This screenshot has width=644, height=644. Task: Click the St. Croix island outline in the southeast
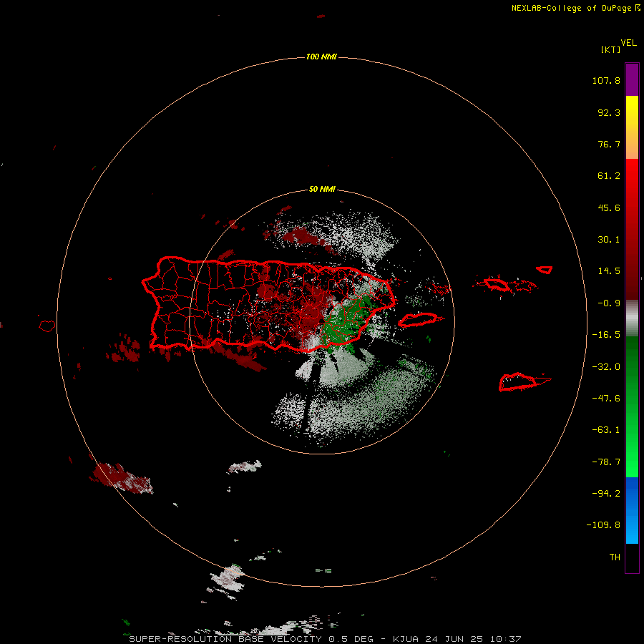pos(519,382)
